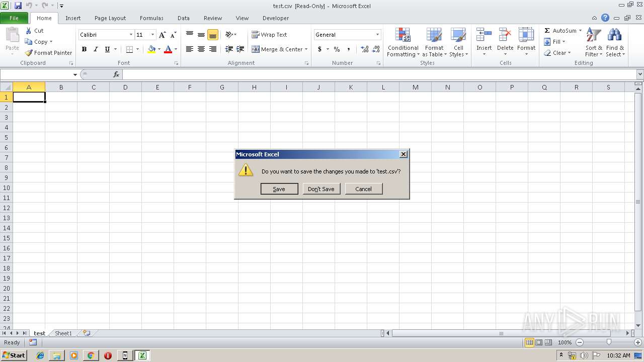Viewport: 644px width, 362px height.
Task: Switch to the Insert ribbon tab
Action: point(73,18)
